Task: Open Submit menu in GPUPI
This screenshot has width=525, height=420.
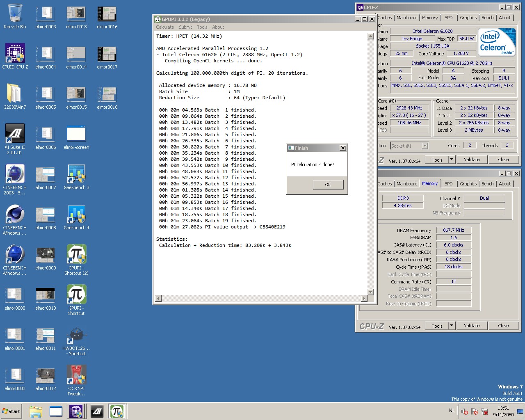Action: (185, 27)
